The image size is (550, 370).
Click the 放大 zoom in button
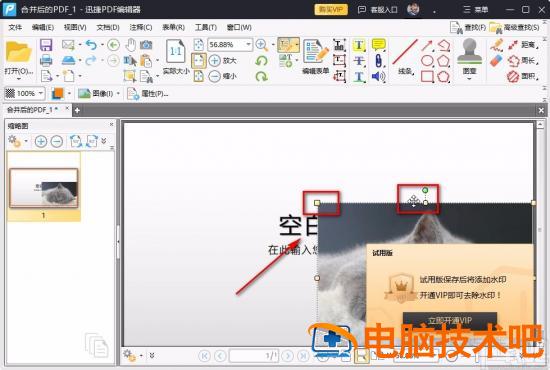(223, 60)
